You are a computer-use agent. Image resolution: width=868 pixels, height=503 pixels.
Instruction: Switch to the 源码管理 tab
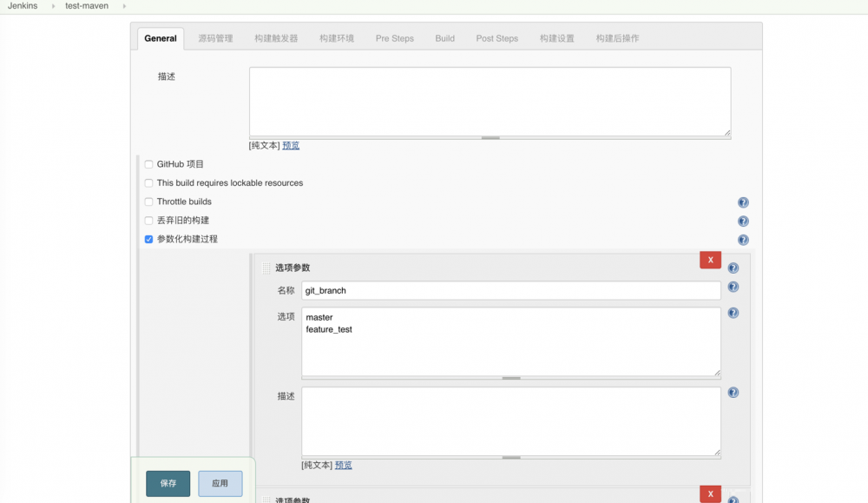pos(215,37)
